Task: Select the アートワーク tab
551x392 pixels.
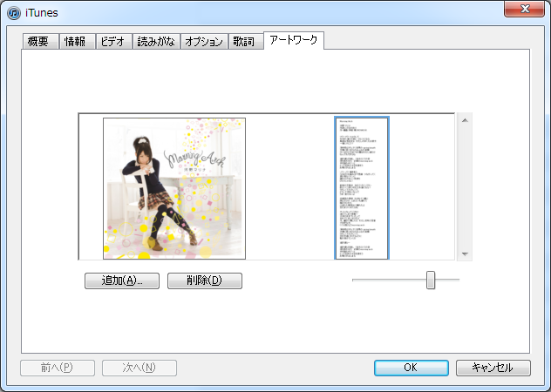Action: pos(294,40)
